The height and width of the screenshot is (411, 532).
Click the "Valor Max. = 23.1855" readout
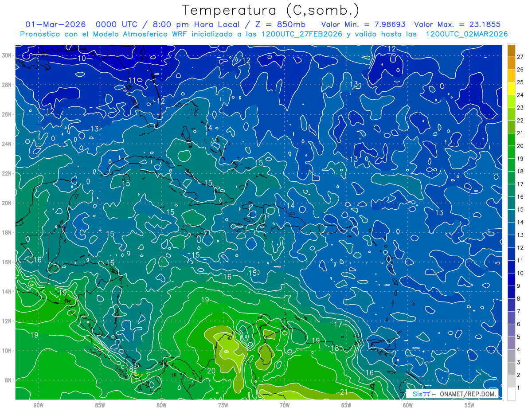[x=458, y=24]
